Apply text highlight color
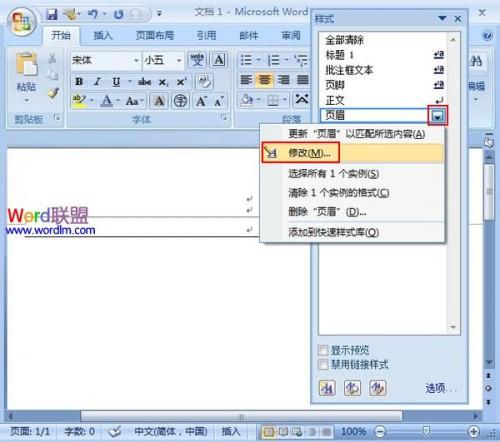The width and height of the screenshot is (500, 442). pos(79,100)
